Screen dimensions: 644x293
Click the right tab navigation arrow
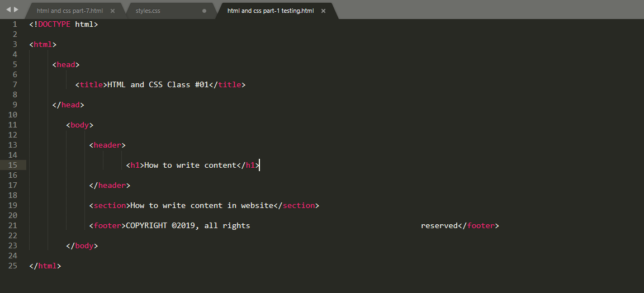(x=16, y=10)
